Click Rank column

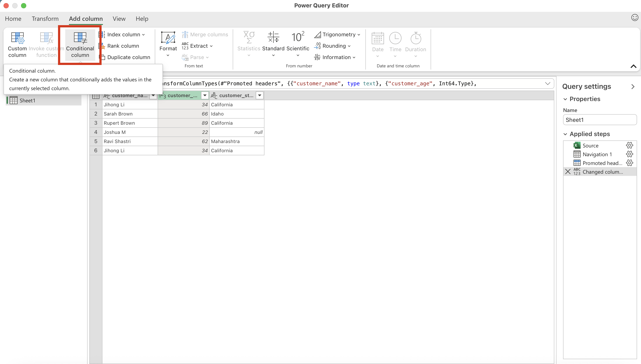123,46
